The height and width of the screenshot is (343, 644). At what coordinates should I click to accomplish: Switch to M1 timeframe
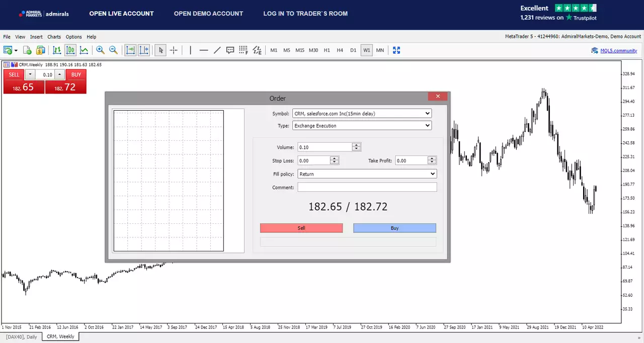pos(274,50)
